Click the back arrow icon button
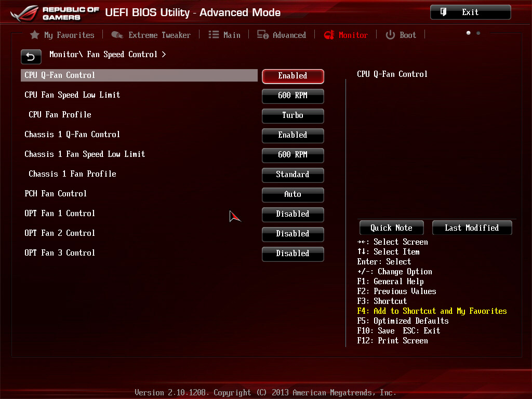532x399 pixels. coord(31,57)
